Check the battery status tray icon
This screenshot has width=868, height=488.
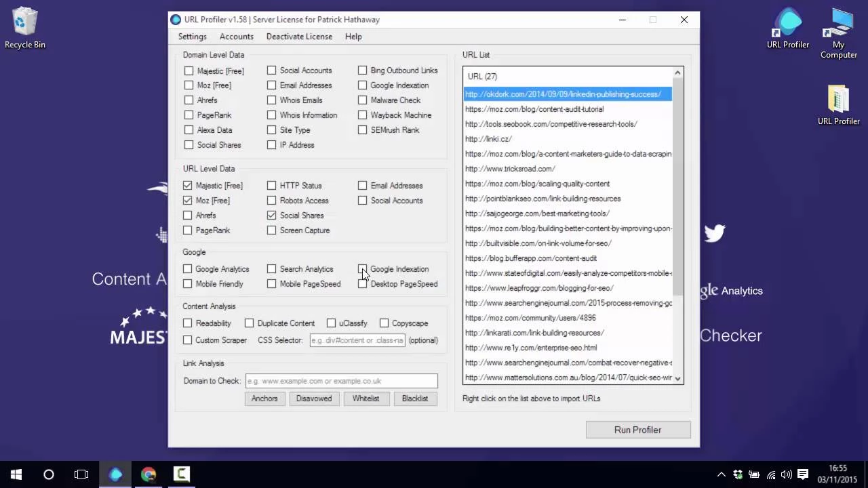(x=754, y=474)
